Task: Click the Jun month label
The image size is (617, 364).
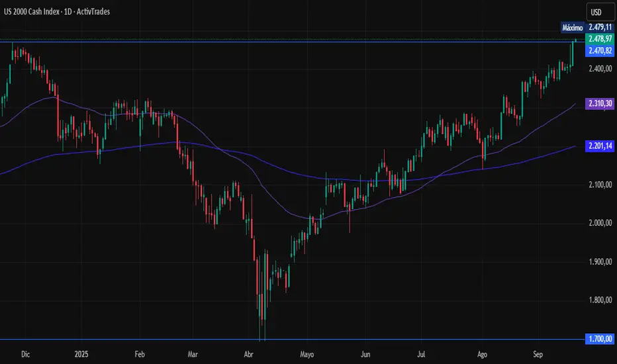Action: tap(365, 354)
